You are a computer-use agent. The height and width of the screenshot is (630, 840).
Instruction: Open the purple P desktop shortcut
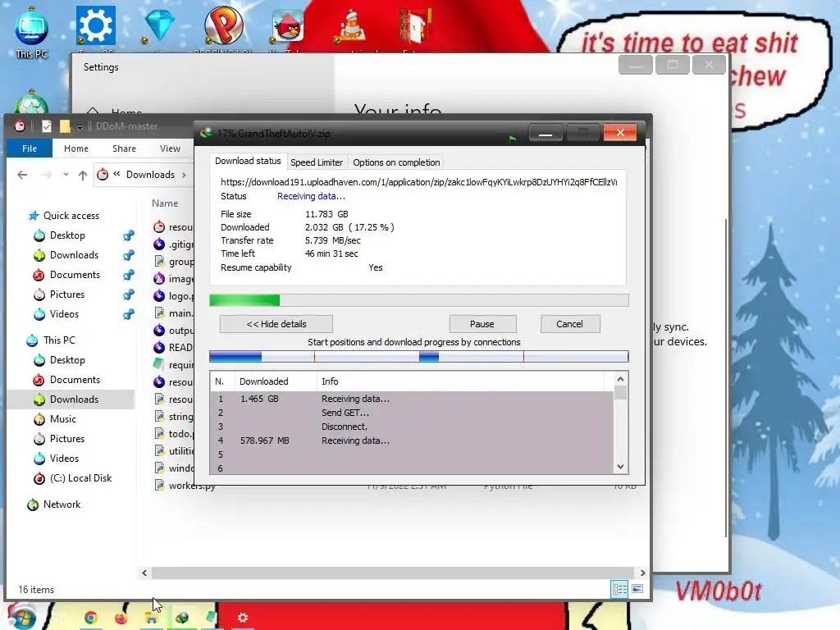pos(223,25)
